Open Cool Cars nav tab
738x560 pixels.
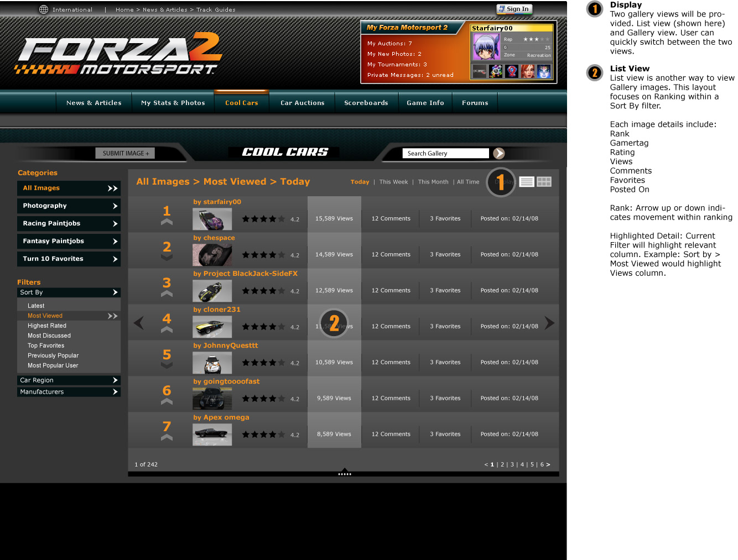tap(242, 103)
